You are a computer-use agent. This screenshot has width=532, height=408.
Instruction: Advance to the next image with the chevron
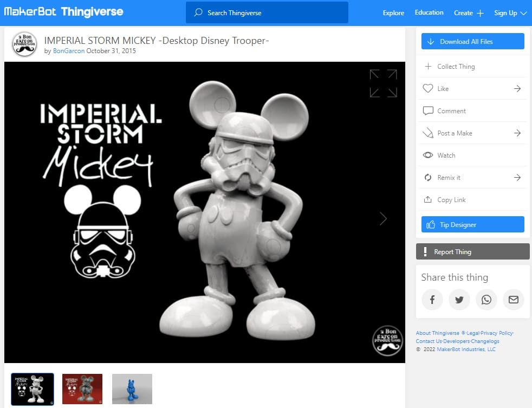click(x=383, y=218)
